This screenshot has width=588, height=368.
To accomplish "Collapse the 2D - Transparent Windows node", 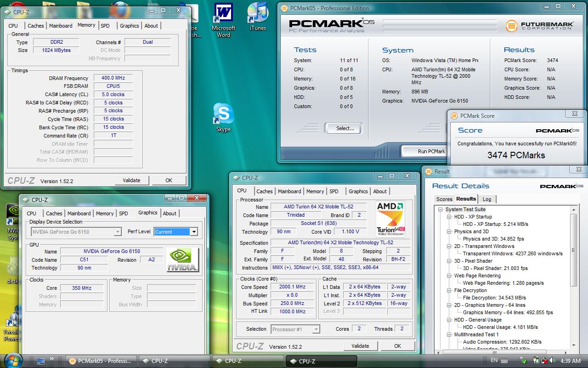I will pyautogui.click(x=449, y=246).
